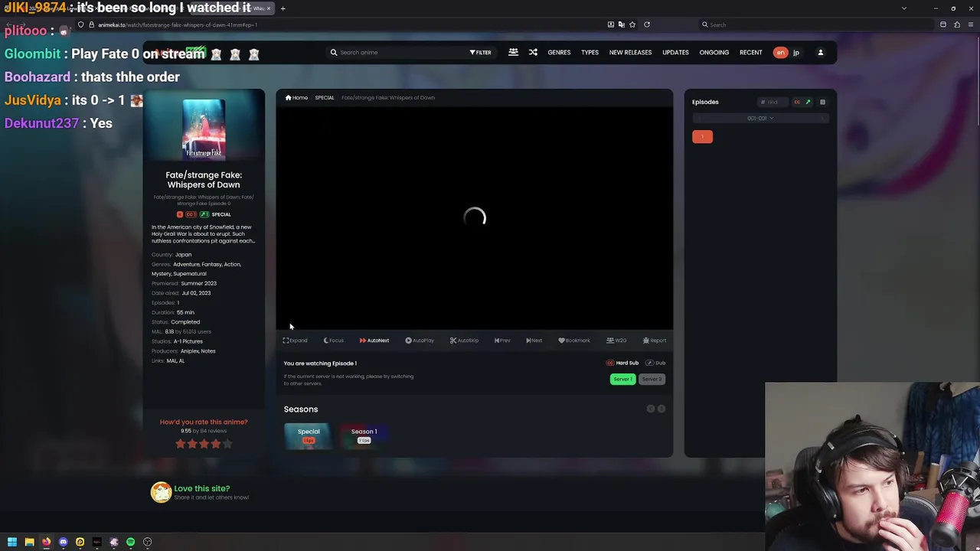Click the seasons next arrow
Screen dimensions: 980x551
pyautogui.click(x=661, y=409)
